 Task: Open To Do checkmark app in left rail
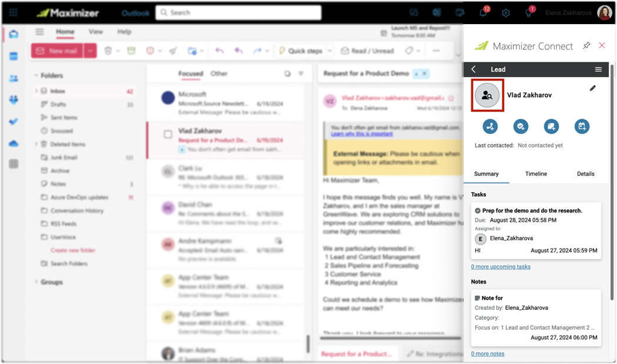[14, 122]
